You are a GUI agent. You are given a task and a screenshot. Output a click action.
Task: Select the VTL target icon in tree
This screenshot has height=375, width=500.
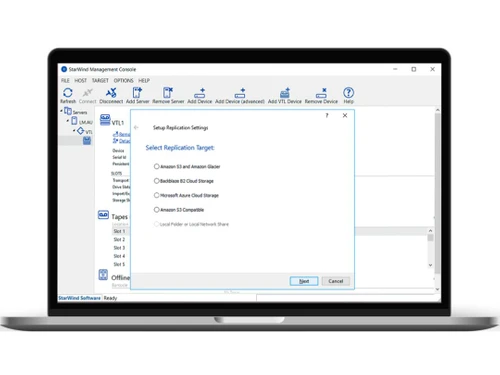(80, 131)
